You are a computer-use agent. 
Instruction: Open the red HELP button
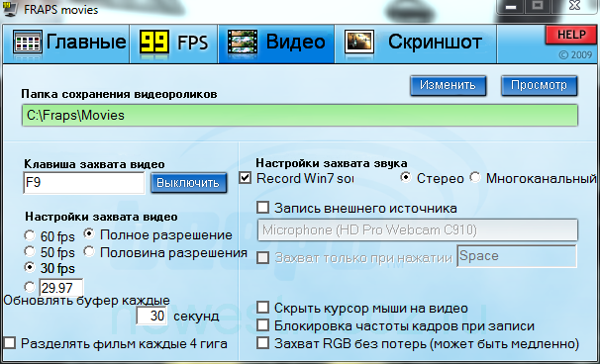pos(571,35)
